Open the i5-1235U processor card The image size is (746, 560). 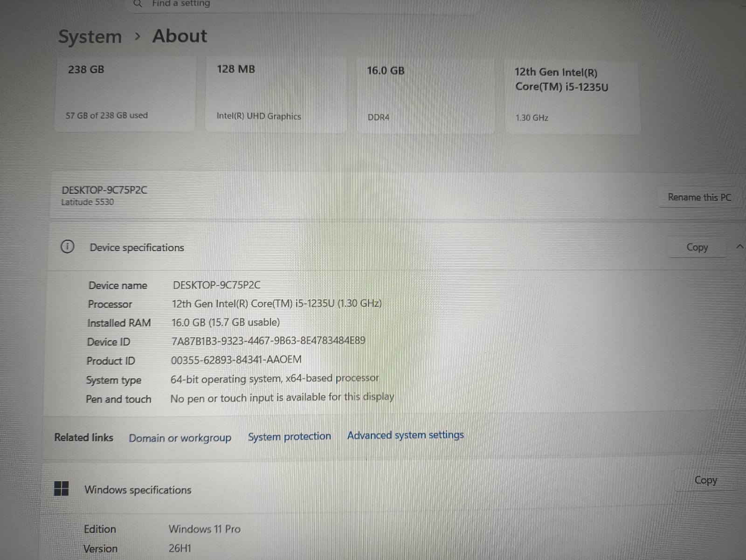[x=573, y=97]
